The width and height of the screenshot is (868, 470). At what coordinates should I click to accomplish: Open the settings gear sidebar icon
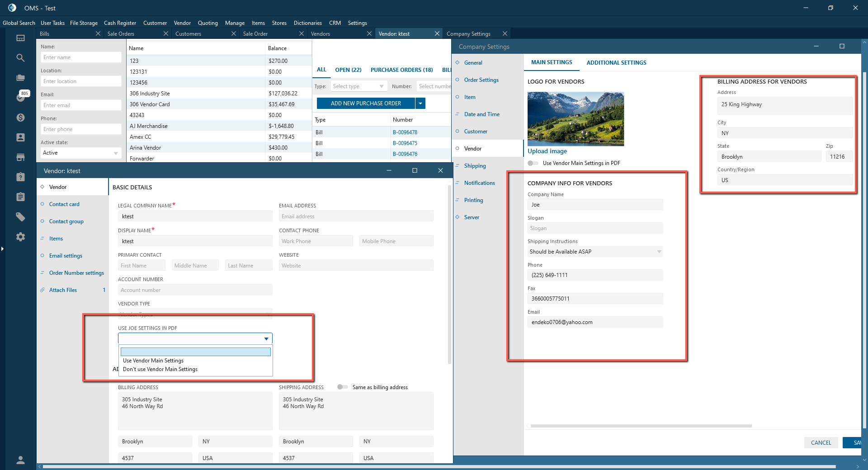pyautogui.click(x=20, y=237)
